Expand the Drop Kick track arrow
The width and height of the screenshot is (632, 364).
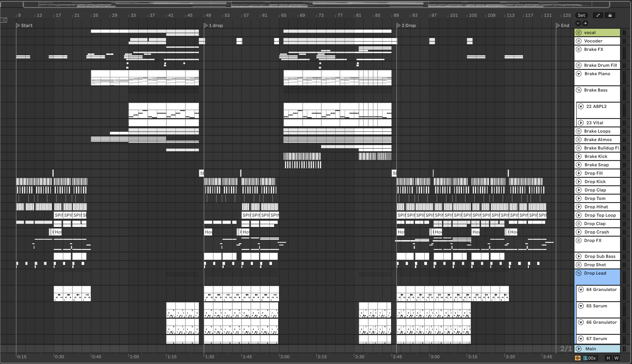point(578,182)
